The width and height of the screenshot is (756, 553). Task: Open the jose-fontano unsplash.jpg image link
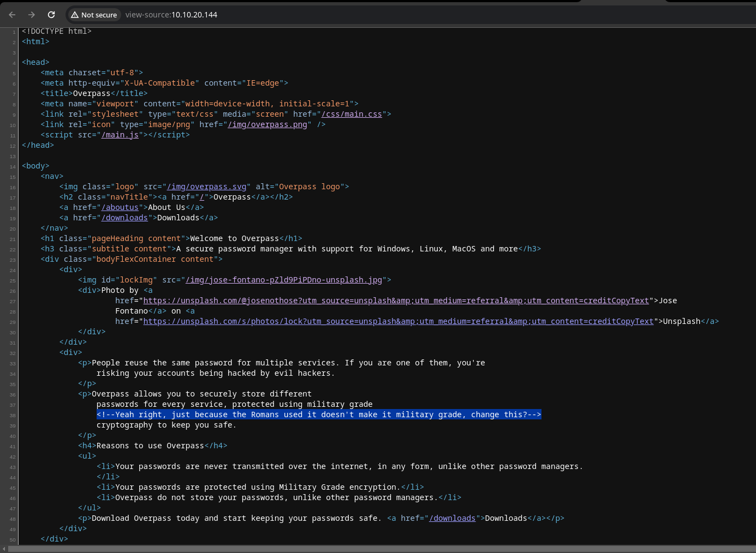(284, 280)
